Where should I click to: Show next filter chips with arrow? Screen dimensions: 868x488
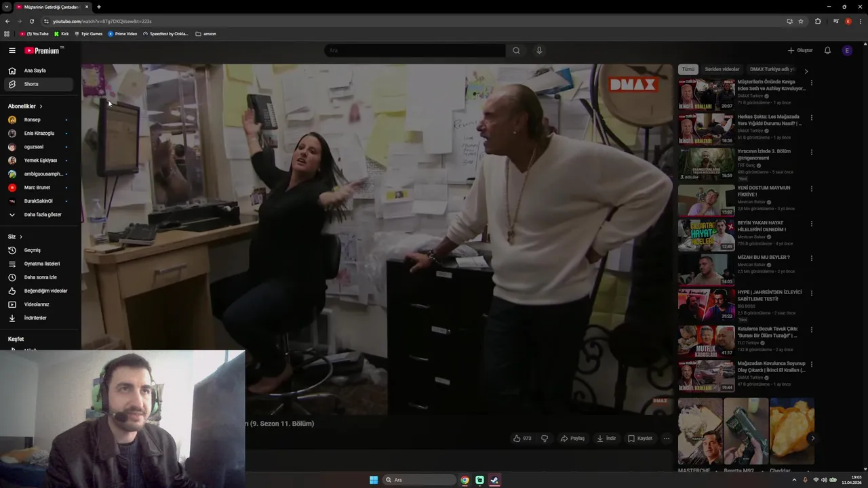point(806,70)
